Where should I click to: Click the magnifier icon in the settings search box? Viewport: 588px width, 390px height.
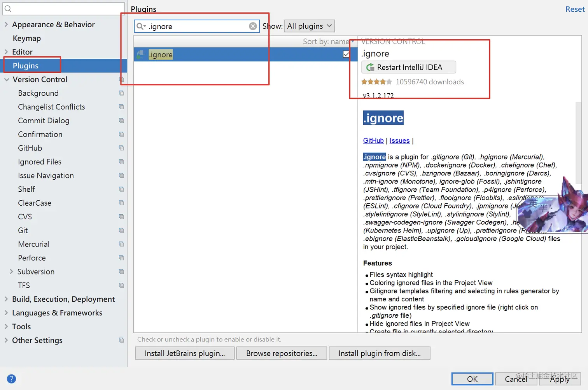(x=8, y=9)
